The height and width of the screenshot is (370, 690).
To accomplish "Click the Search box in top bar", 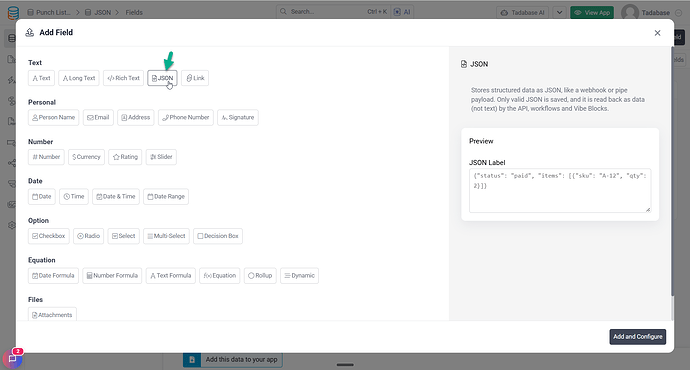I will [x=332, y=12].
